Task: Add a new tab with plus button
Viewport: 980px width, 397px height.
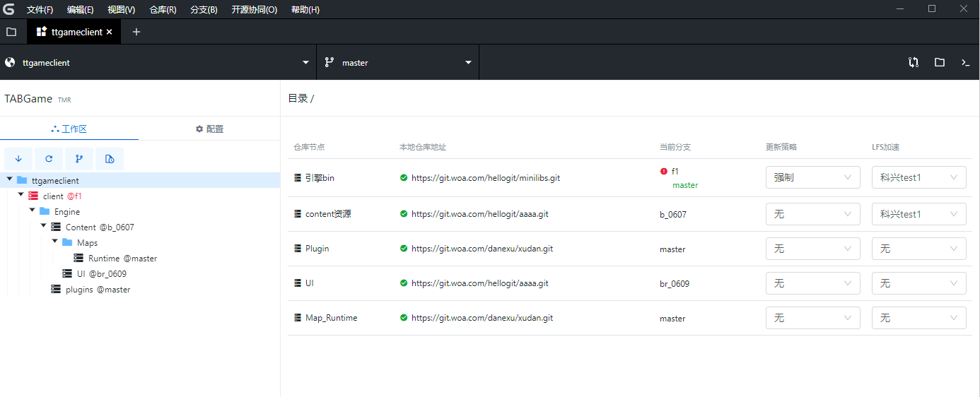Action: [x=136, y=32]
